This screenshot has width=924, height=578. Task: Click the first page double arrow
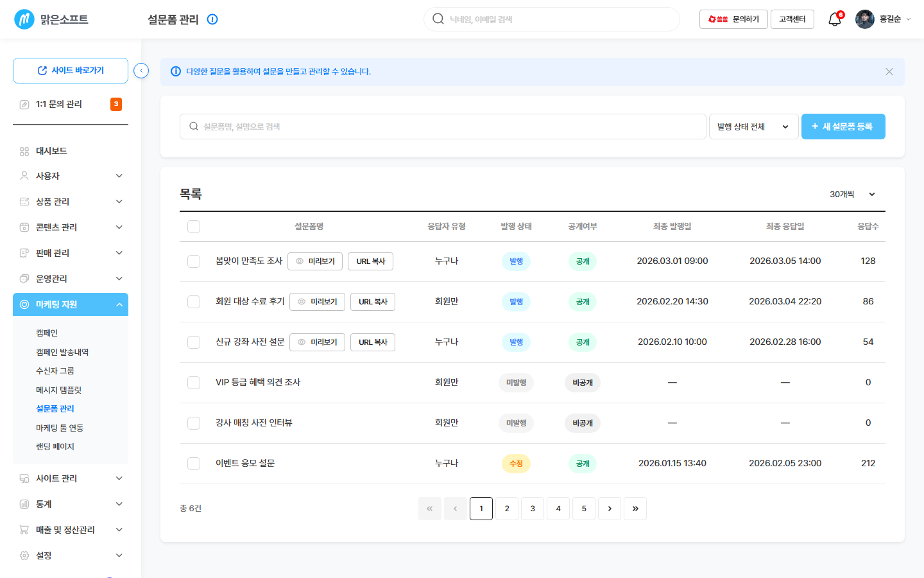coord(430,509)
